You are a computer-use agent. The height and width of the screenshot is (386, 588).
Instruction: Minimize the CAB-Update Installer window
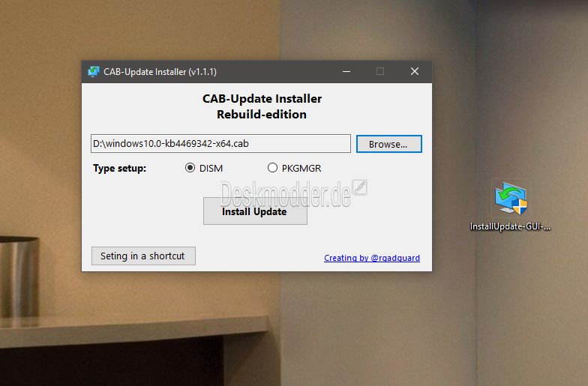pyautogui.click(x=346, y=71)
